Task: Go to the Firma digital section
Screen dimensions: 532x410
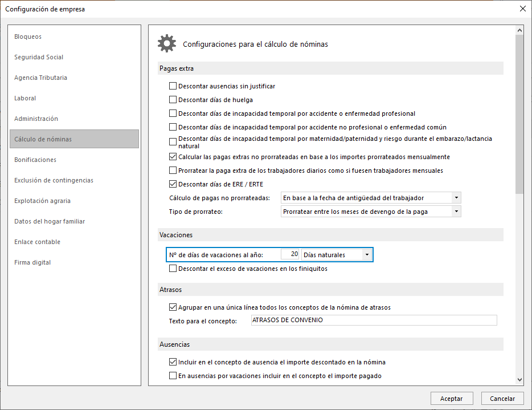Action: click(x=32, y=262)
